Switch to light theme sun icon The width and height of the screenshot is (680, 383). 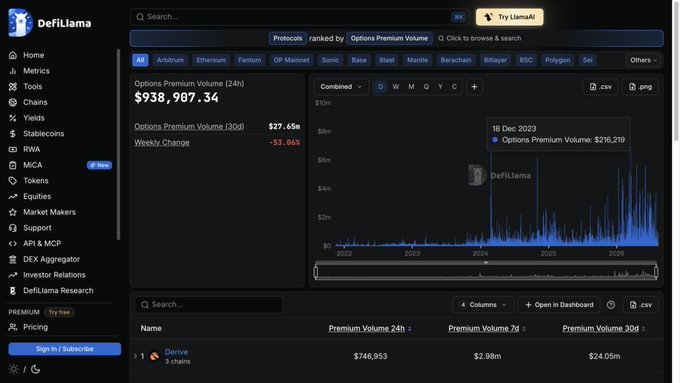pos(13,369)
